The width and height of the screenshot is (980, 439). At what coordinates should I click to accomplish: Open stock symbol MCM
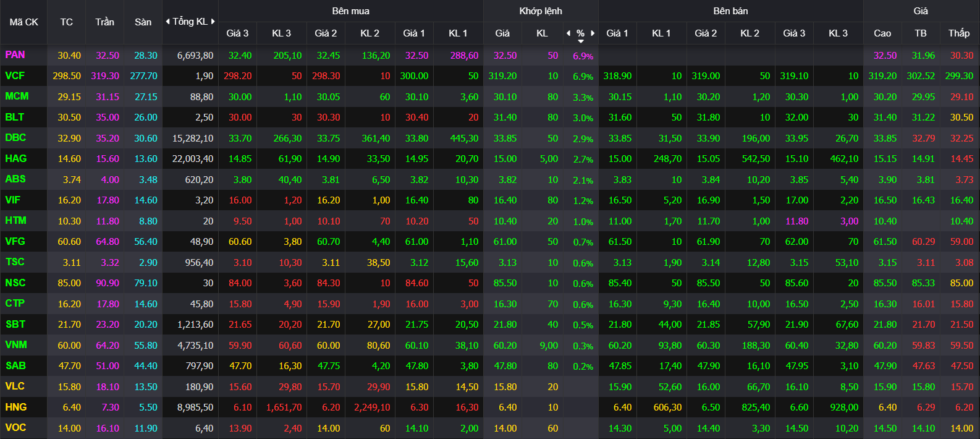17,96
